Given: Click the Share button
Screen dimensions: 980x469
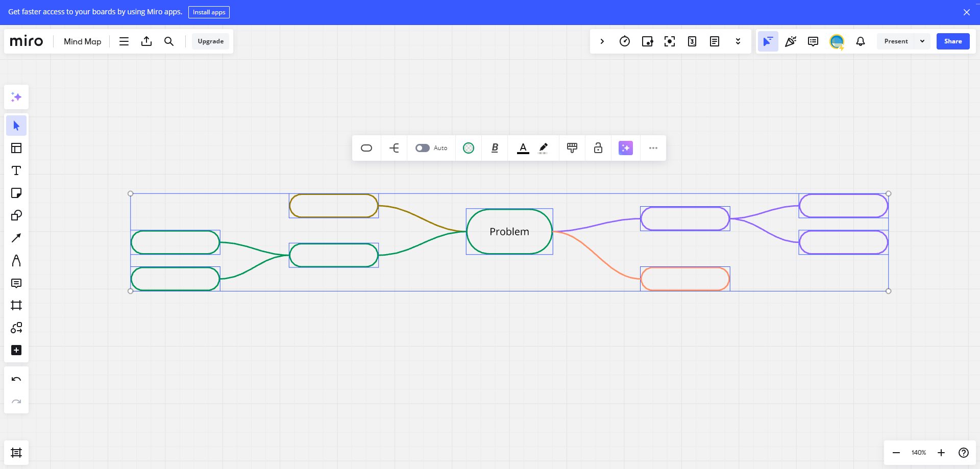Looking at the screenshot, I should pyautogui.click(x=953, y=41).
